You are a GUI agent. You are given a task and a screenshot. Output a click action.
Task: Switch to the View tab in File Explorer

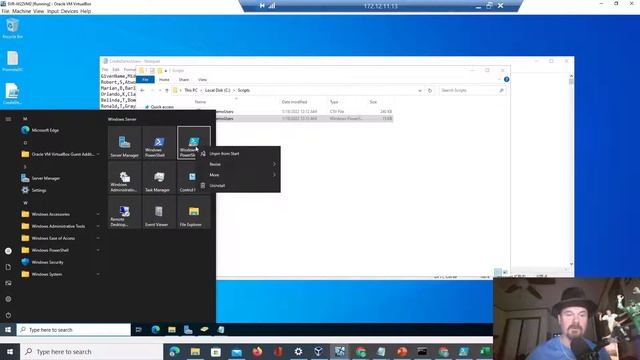tap(202, 80)
